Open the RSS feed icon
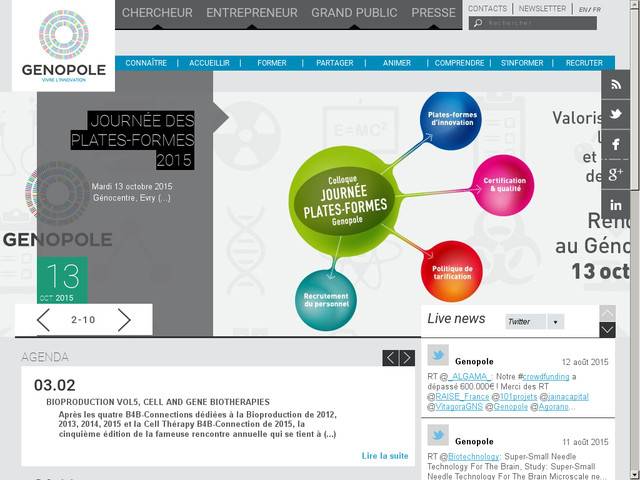The image size is (640, 480). (616, 84)
